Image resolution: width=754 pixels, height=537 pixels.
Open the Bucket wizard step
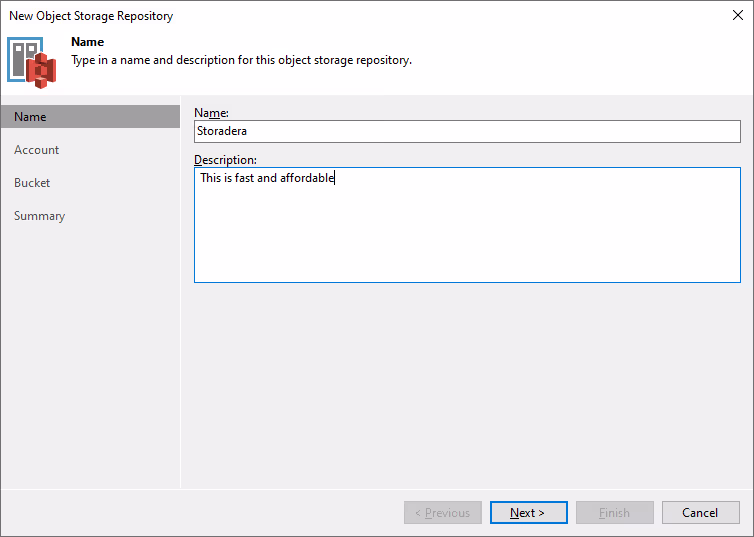(x=32, y=183)
